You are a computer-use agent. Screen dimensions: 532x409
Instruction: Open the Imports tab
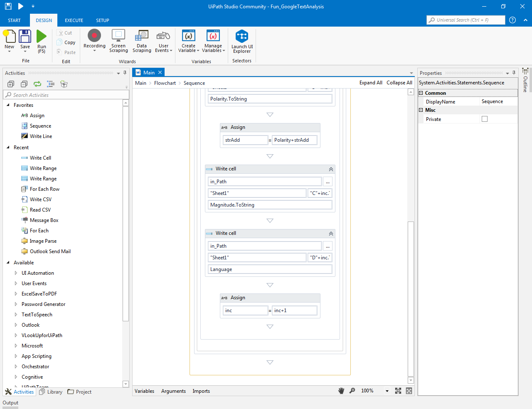pos(201,391)
